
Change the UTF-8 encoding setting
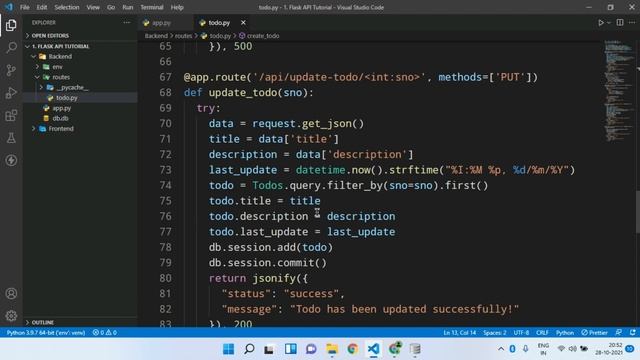pyautogui.click(x=521, y=333)
